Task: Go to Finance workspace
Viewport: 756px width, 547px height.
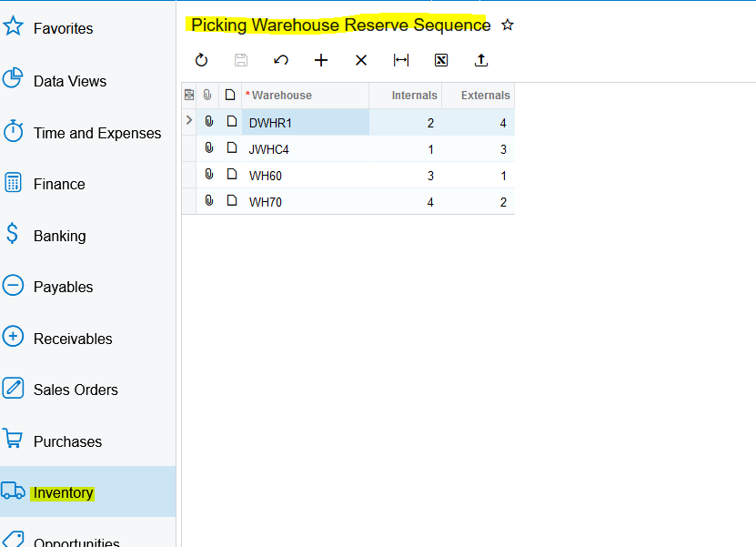Action: click(x=59, y=184)
